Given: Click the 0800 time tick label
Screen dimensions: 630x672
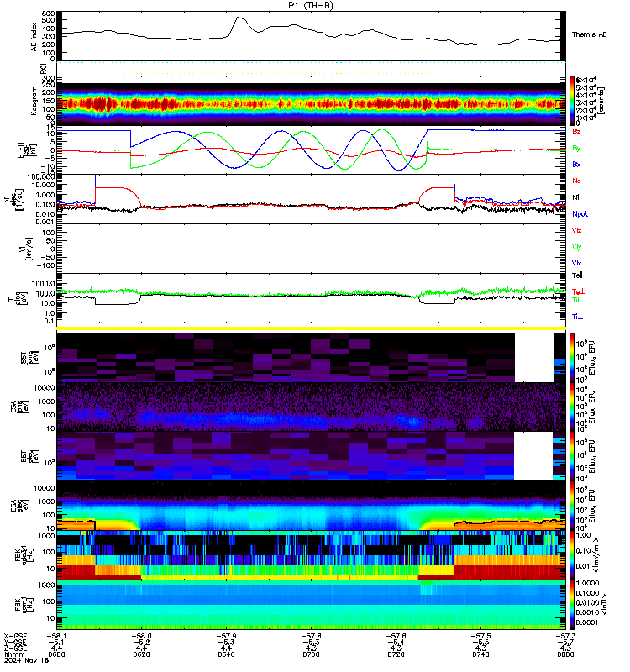Looking at the screenshot, I should click(x=565, y=655).
